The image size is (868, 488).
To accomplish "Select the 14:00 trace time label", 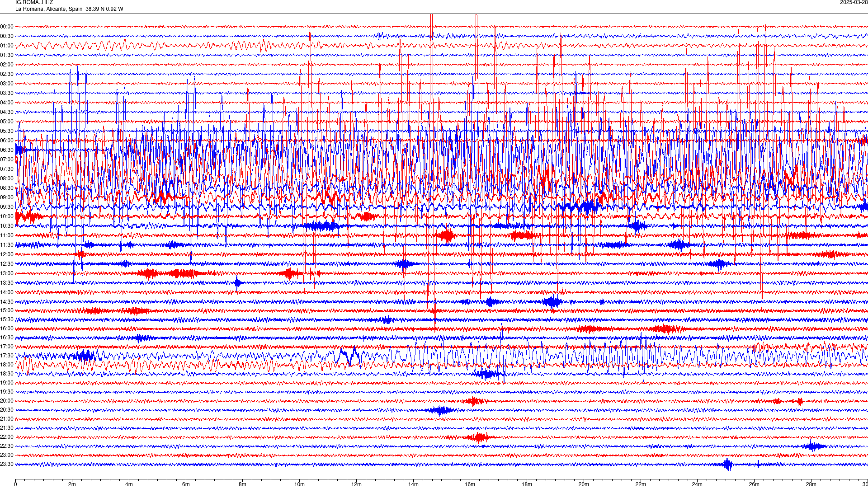I will point(7,292).
